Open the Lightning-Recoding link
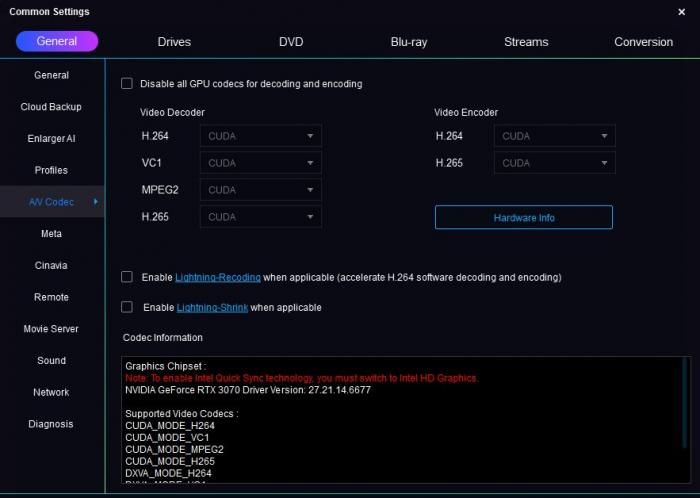This screenshot has height=498, width=700. [x=218, y=277]
